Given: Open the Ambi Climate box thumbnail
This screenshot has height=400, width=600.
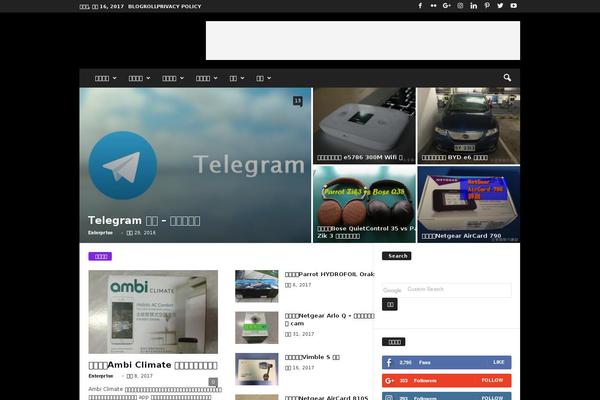Looking at the screenshot, I should pos(153,312).
